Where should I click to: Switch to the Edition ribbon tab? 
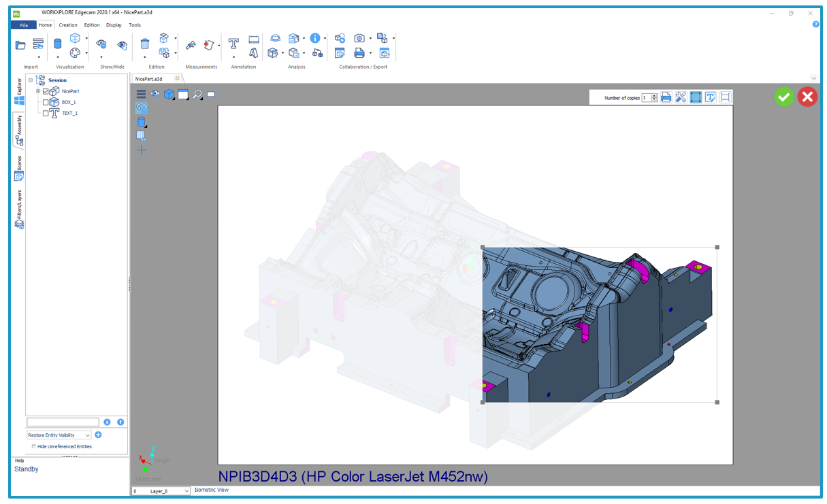point(92,25)
